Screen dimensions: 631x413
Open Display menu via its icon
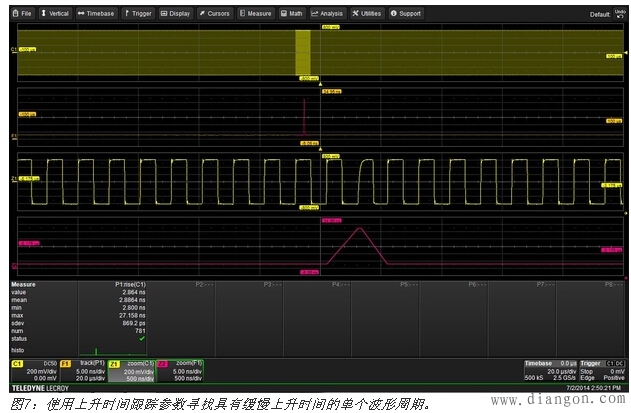point(175,14)
